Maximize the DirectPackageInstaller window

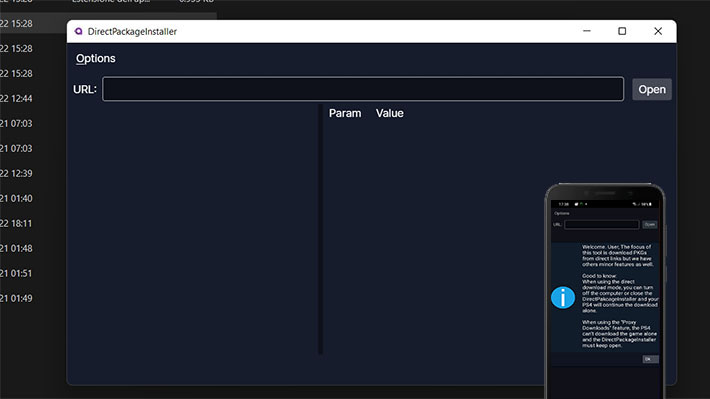tap(622, 31)
